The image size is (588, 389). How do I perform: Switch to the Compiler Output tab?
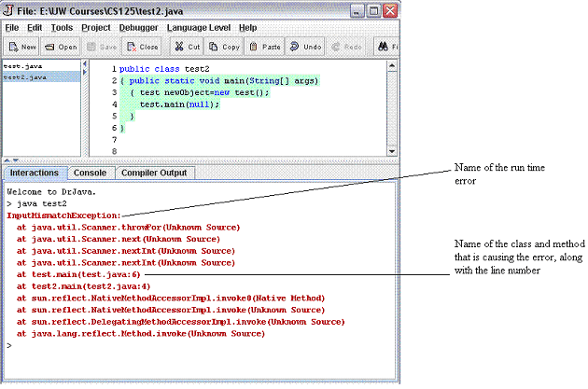155,173
